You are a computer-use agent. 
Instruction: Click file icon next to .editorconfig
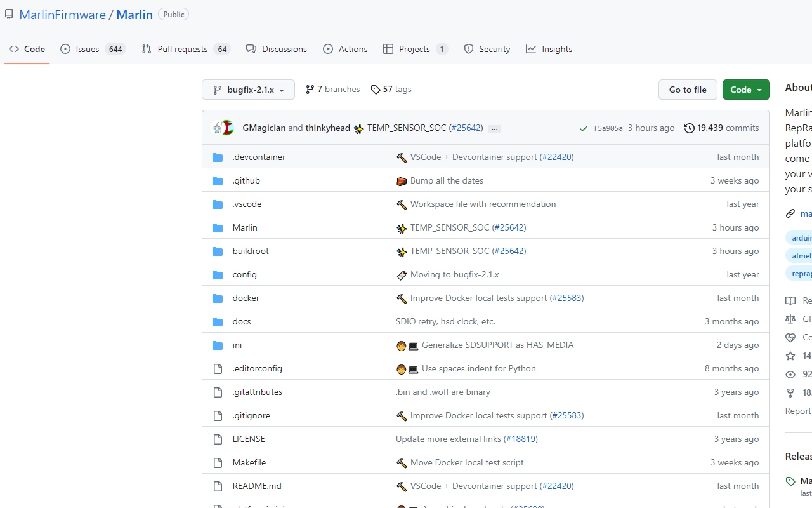pyautogui.click(x=218, y=369)
